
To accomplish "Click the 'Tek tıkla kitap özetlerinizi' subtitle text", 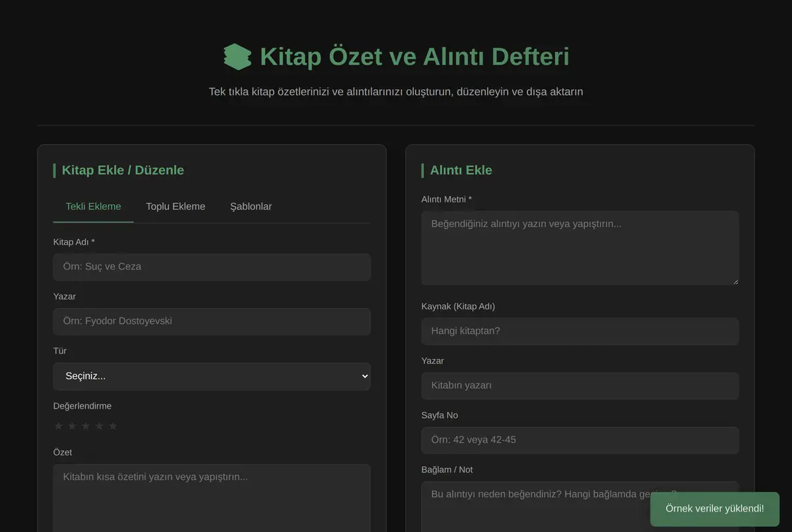I will [x=396, y=92].
